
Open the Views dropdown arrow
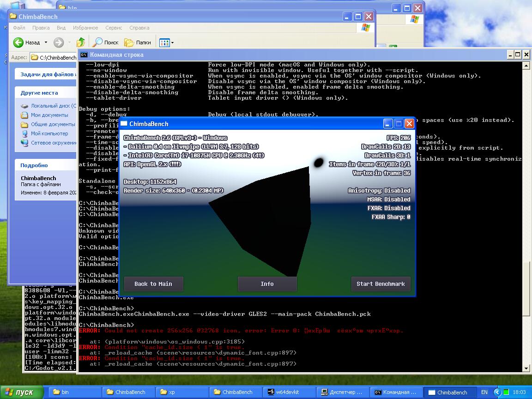(x=173, y=43)
